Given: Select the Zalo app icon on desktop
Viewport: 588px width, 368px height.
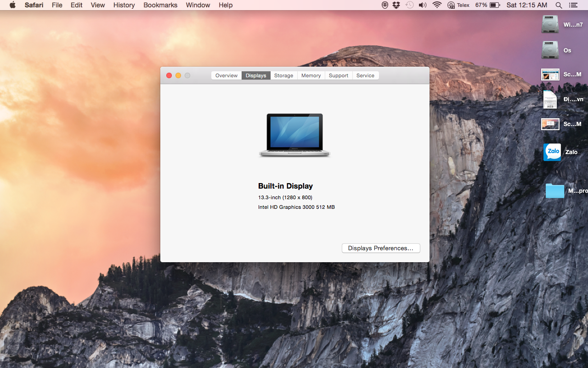Looking at the screenshot, I should (x=552, y=152).
